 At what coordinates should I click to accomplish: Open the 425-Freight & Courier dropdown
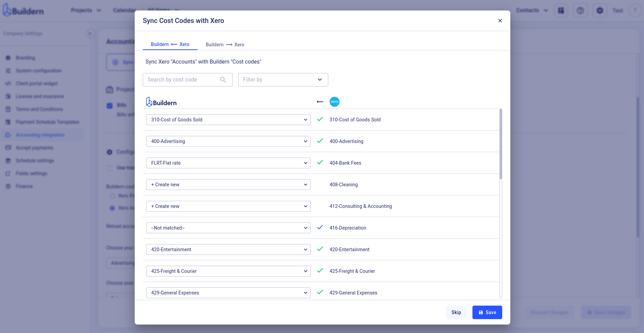tap(228, 271)
